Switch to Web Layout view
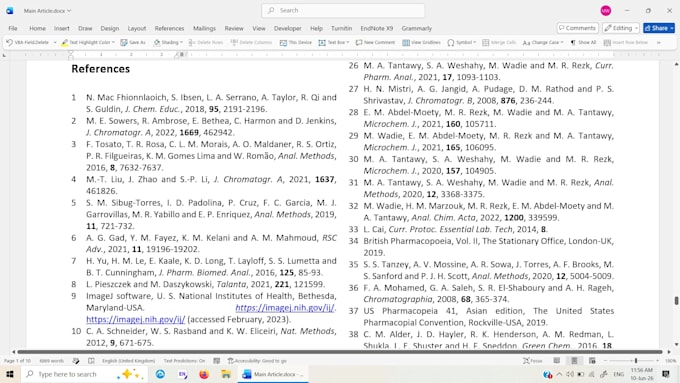 [x=592, y=361]
